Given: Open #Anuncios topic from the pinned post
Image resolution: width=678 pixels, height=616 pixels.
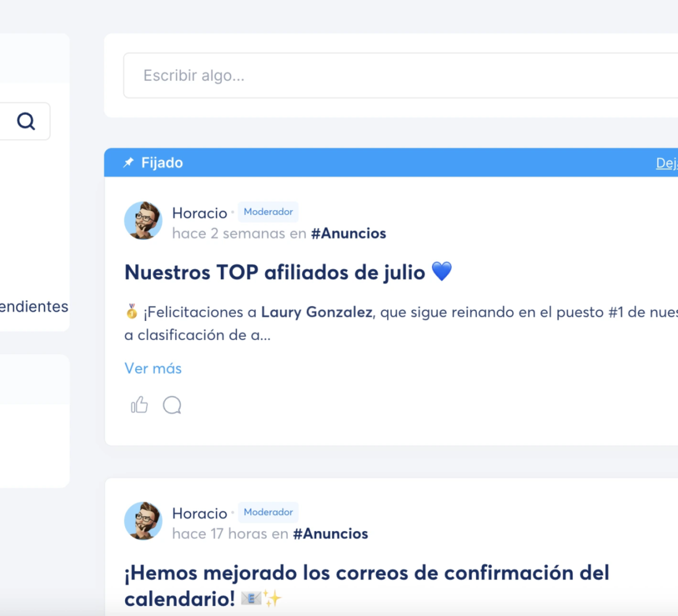Looking at the screenshot, I should pos(348,233).
